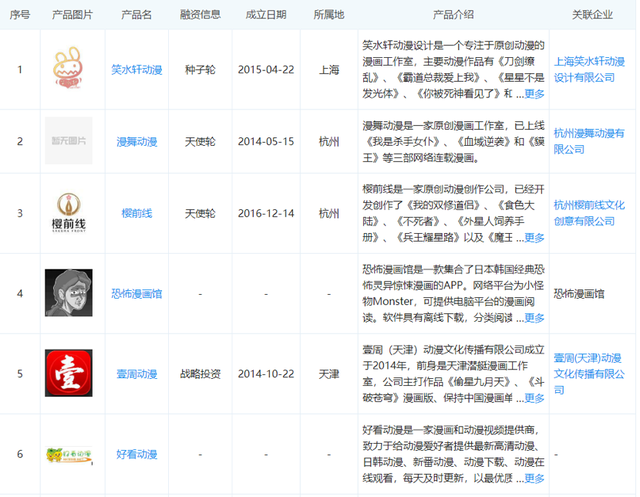The width and height of the screenshot is (640, 497).
Task: Expand 更多 in 笑水轩动漫 description
Action: coord(534,94)
